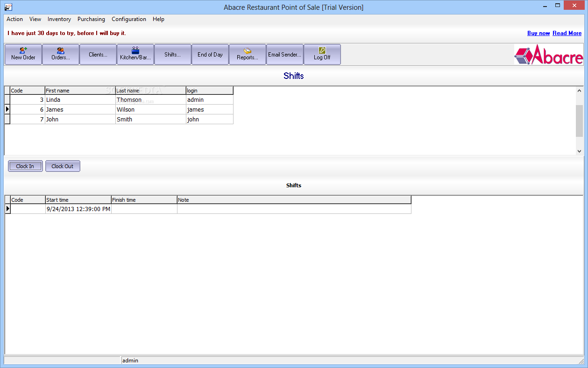
Task: Open the Reports toolbar button
Action: tap(248, 54)
